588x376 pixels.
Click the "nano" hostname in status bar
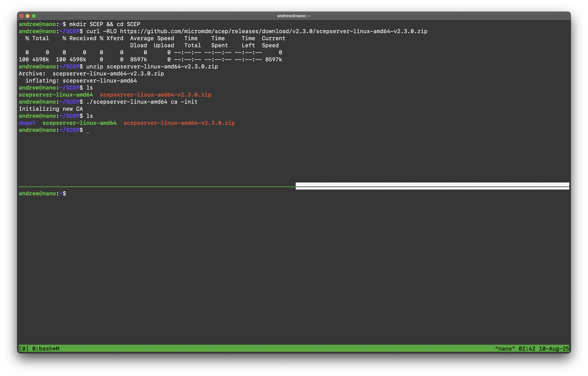click(505, 348)
